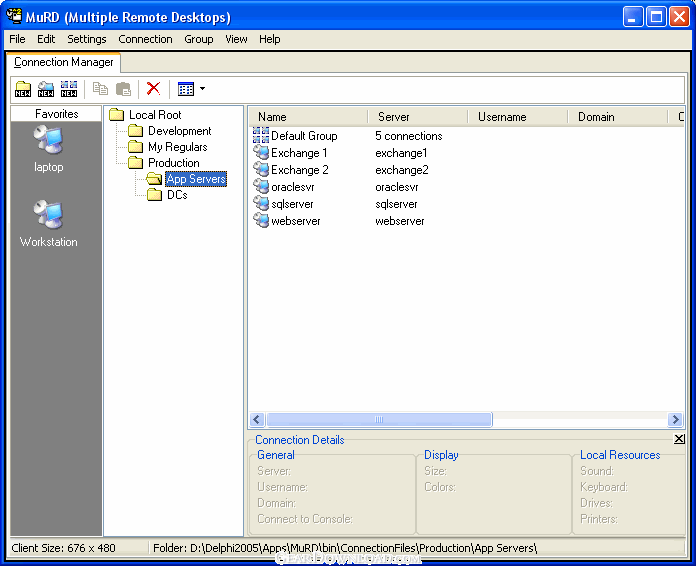The width and height of the screenshot is (696, 566).
Task: Click the horizontal scrollbar right arrow
Action: click(676, 420)
